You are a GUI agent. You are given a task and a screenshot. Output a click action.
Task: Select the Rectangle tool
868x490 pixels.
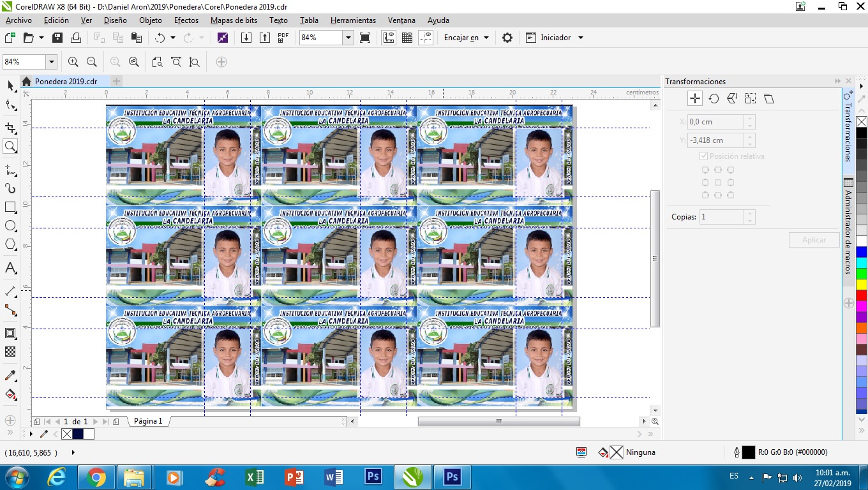pos(11,207)
